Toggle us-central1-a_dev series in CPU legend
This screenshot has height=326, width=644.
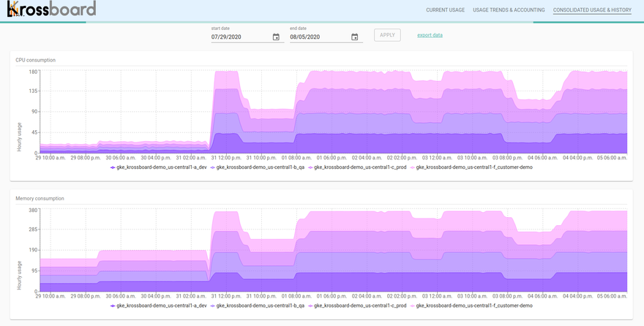[159, 167]
